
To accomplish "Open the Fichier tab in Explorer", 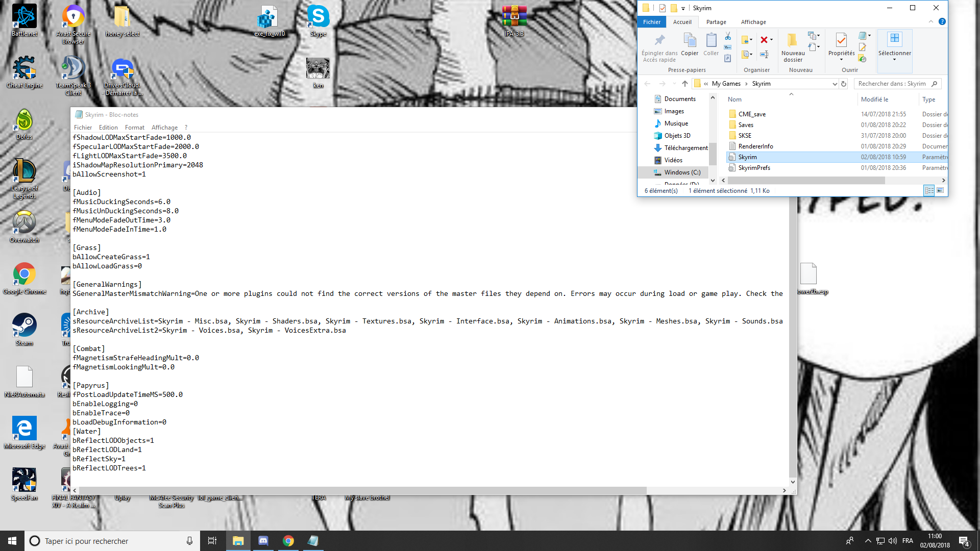I will [x=652, y=22].
